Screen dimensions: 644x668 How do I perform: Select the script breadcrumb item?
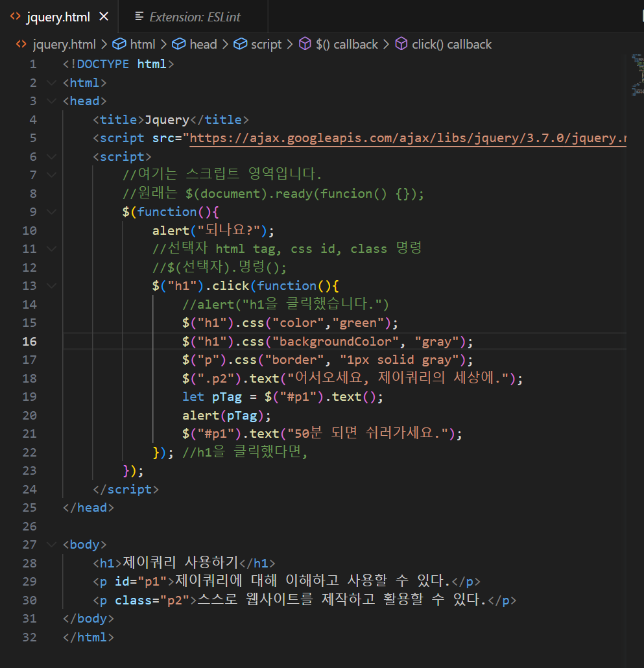[266, 44]
